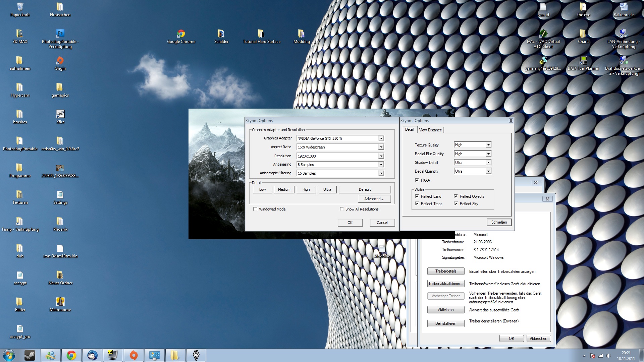Click Cancel in Skyrim Options
Screen dimensions: 644x362
[x=382, y=223]
